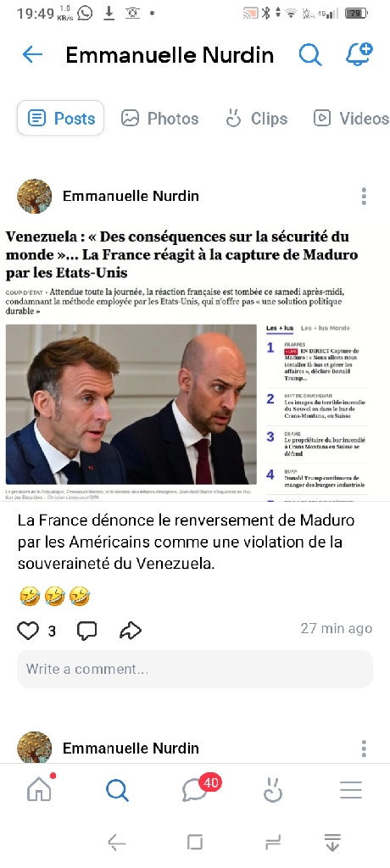Tap the notification bell with plus icon
Image resolution: width=390 pixels, height=868 pixels.
click(359, 53)
